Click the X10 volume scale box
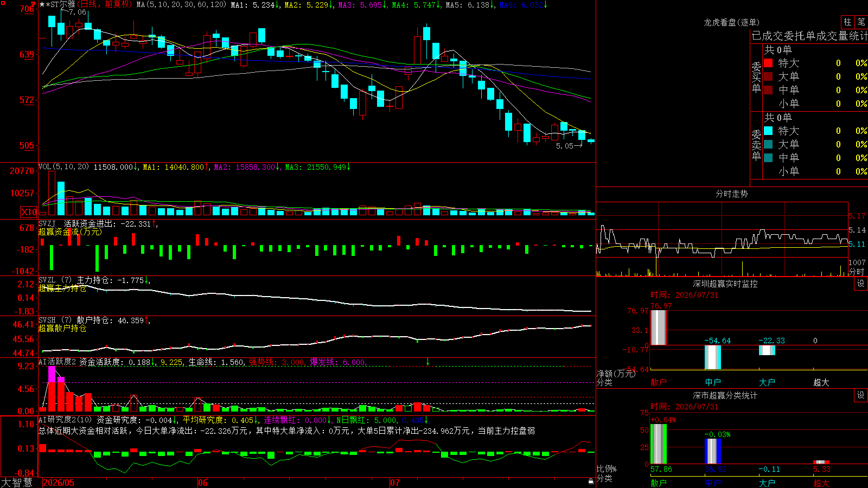The height and width of the screenshot is (488, 868). tap(29, 212)
